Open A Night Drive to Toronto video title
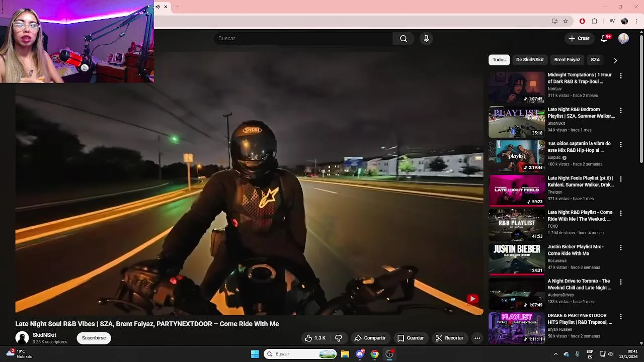Screen dimensions: 644x362 point(580,285)
